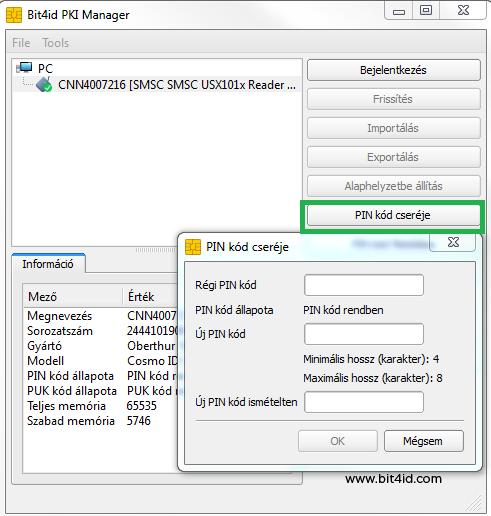The height and width of the screenshot is (516, 491).
Task: Cancel the dialog with Mégsem
Action: (423, 441)
